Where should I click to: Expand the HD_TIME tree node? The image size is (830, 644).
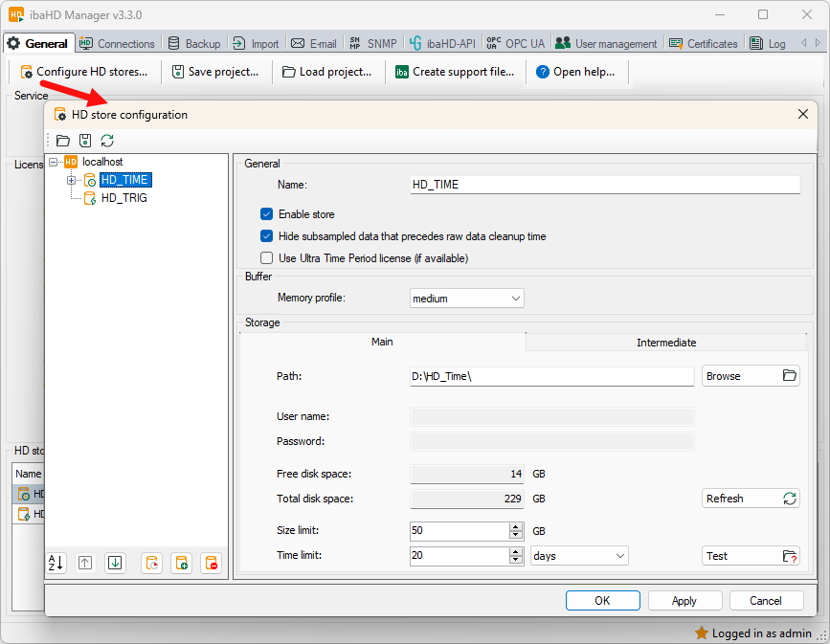point(72,180)
